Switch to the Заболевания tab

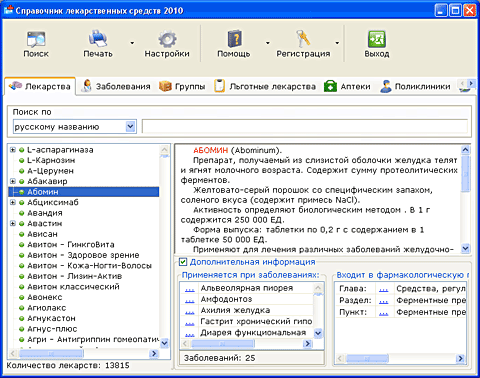pyautogui.click(x=116, y=87)
